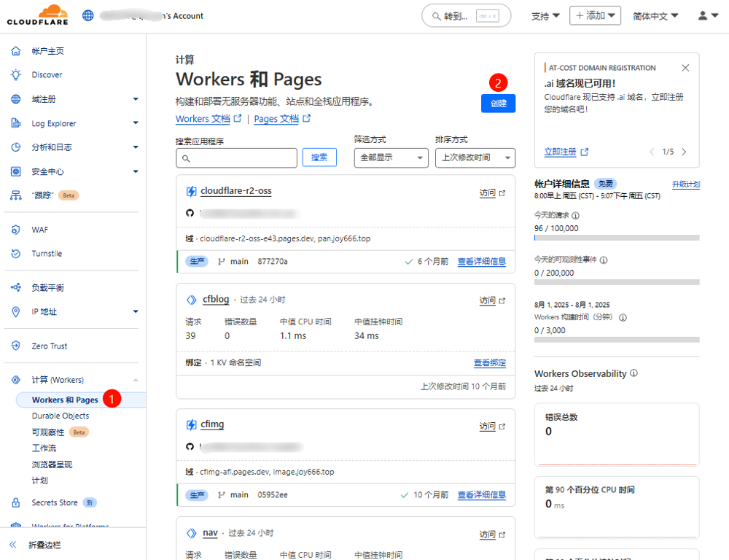Click the Cloudflare logo

tap(37, 15)
